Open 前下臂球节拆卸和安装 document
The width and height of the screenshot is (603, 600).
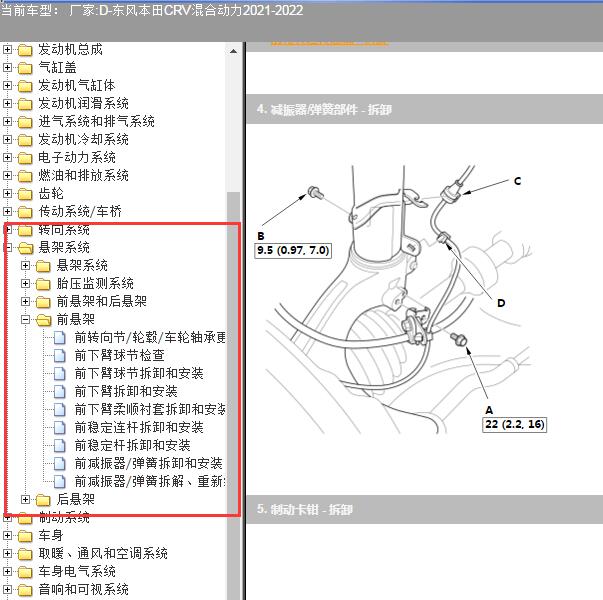click(x=139, y=373)
